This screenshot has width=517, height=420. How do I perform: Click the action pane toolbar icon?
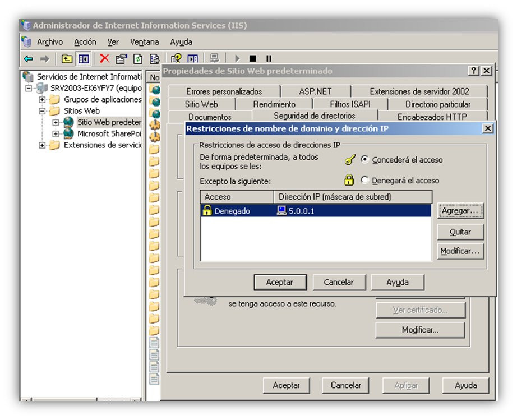click(192, 59)
